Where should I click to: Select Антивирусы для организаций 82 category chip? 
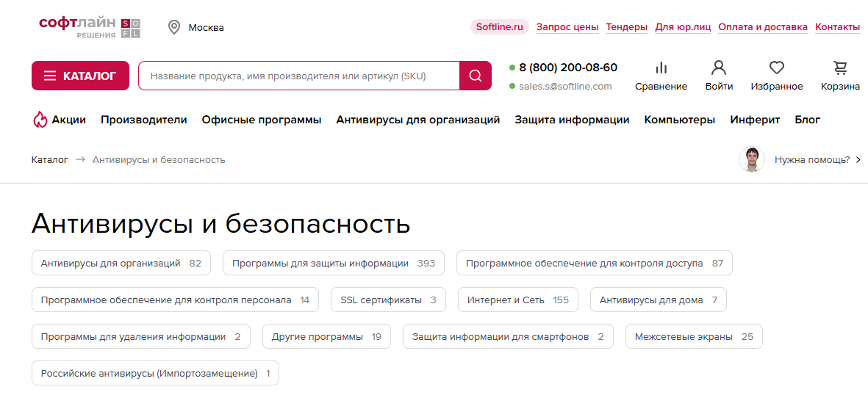(121, 264)
